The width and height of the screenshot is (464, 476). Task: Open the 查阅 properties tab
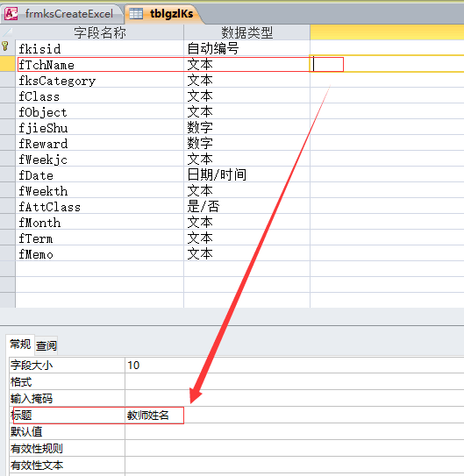click(x=46, y=345)
